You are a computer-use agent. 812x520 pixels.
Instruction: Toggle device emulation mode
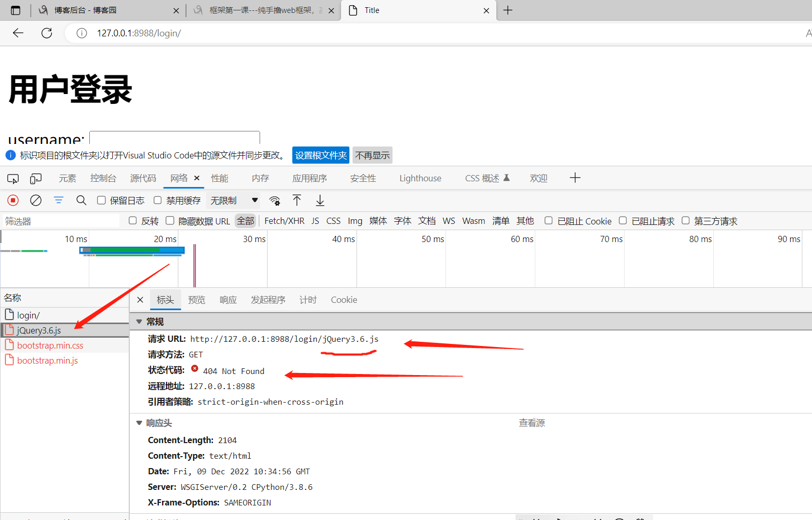coord(36,179)
